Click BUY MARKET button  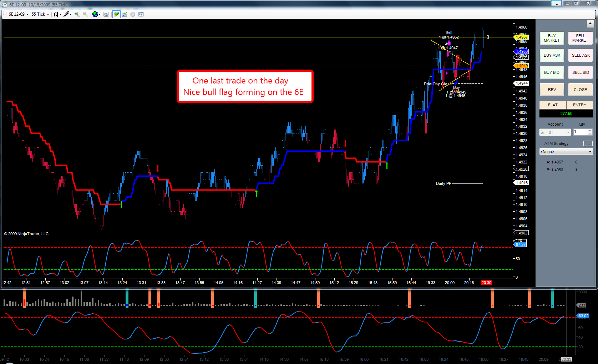[x=552, y=38]
